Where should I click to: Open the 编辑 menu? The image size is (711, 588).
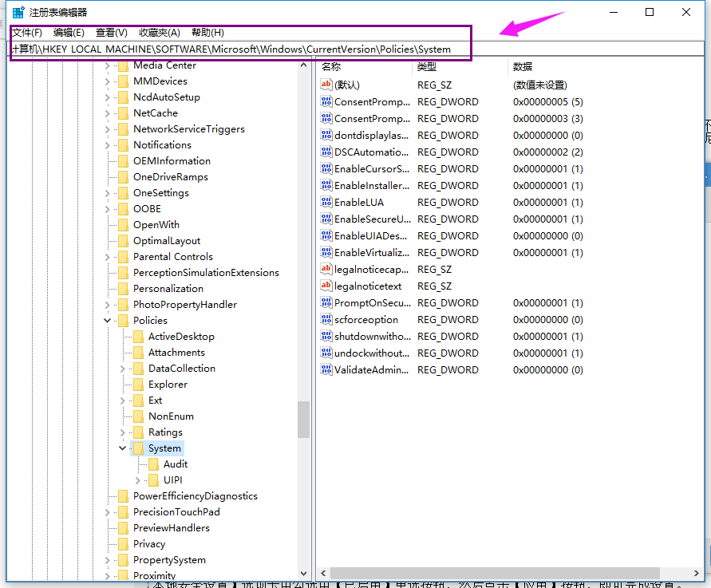point(69,32)
